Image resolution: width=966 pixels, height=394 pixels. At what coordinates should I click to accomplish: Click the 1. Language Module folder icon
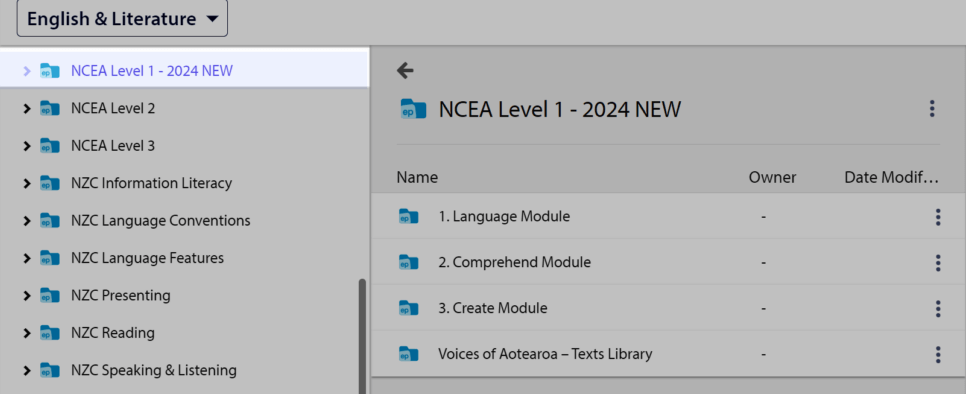coord(408,217)
